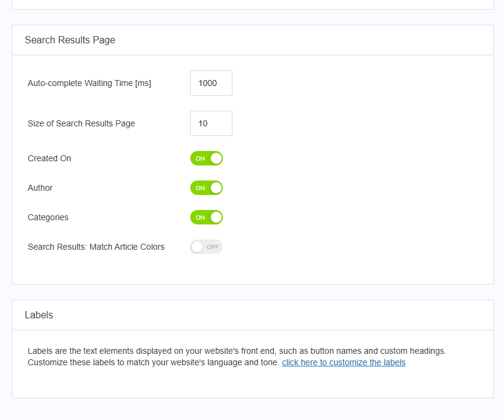The width and height of the screenshot is (504, 420).
Task: Click the ON text inside the Author switch
Action: [x=201, y=188]
